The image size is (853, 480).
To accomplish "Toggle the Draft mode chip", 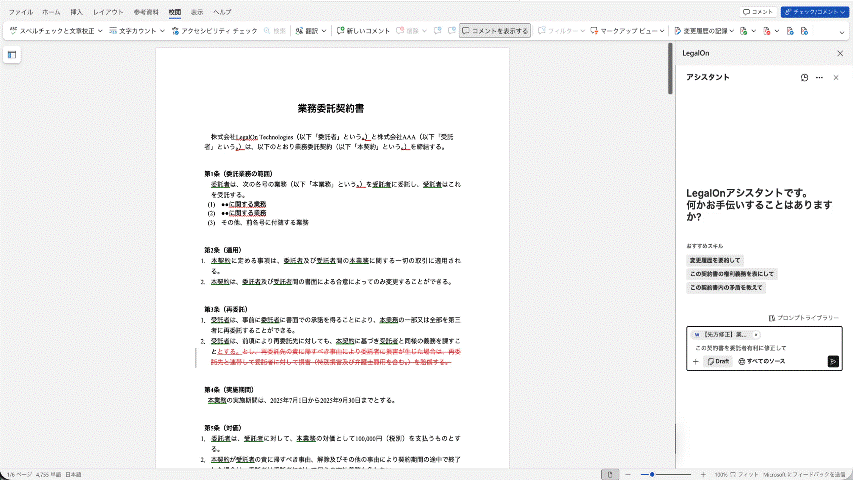I will pos(718,361).
